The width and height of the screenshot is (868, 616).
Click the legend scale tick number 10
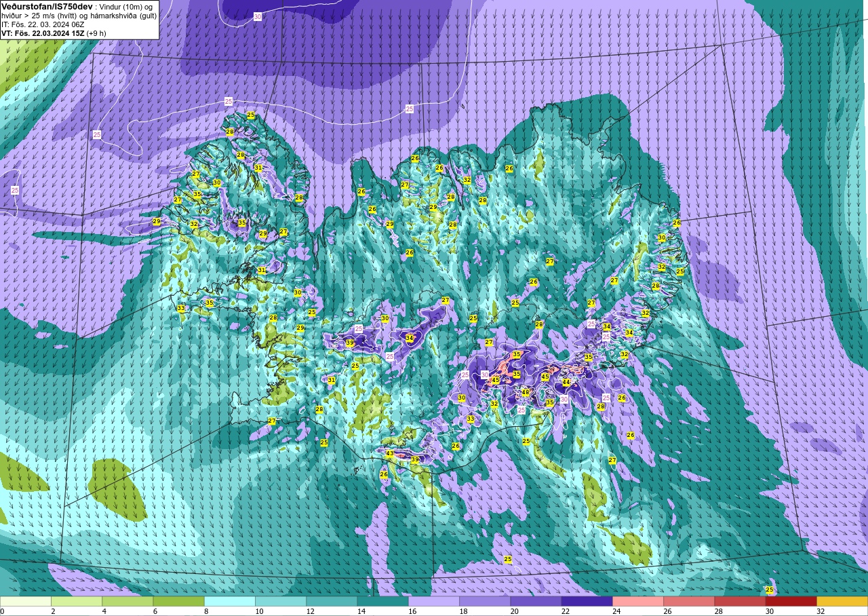[x=258, y=611]
